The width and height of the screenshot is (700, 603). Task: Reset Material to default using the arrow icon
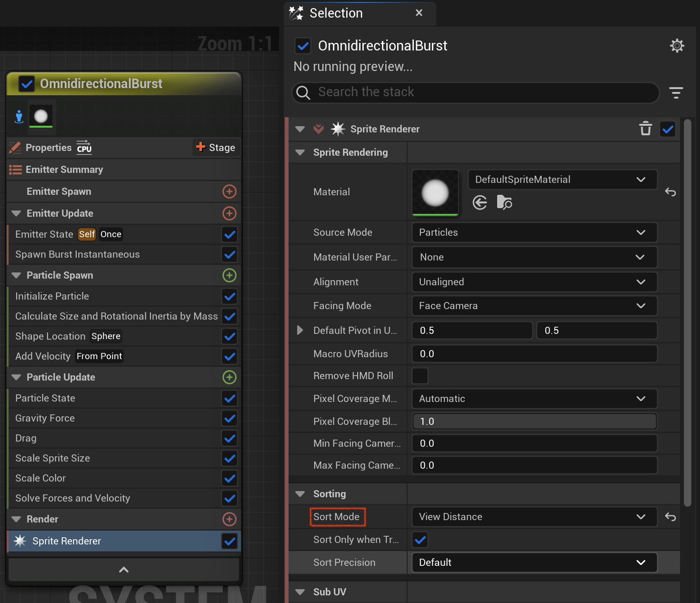[670, 192]
